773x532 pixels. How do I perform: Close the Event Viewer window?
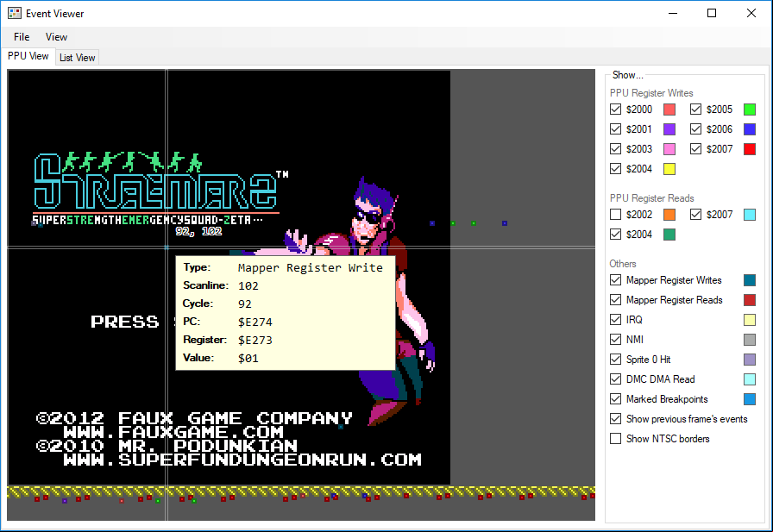(x=751, y=13)
